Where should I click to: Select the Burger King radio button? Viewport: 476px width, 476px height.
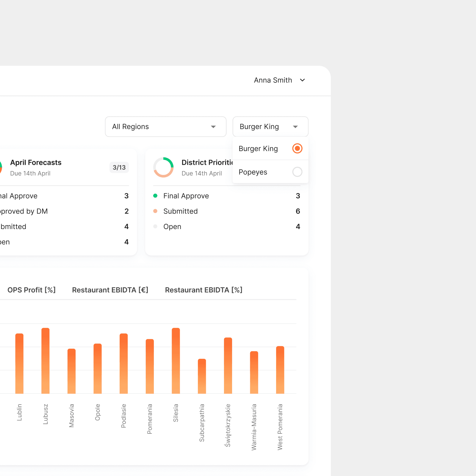297,148
